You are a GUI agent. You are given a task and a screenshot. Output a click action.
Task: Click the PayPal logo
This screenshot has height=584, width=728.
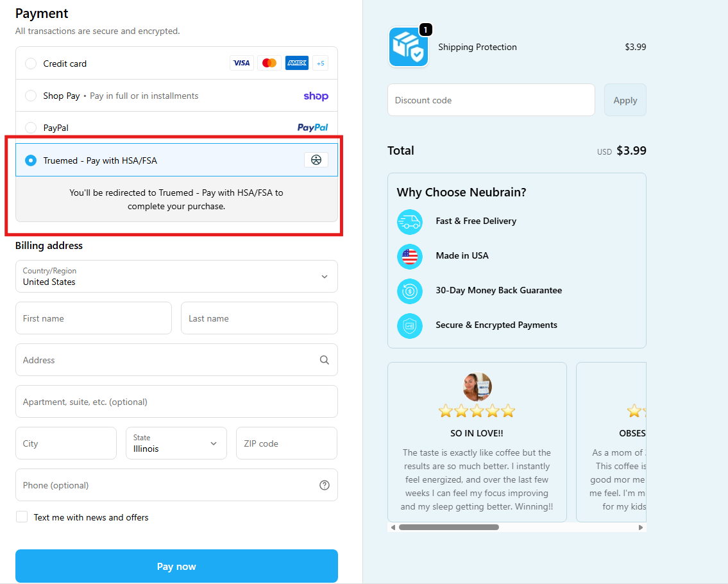312,128
